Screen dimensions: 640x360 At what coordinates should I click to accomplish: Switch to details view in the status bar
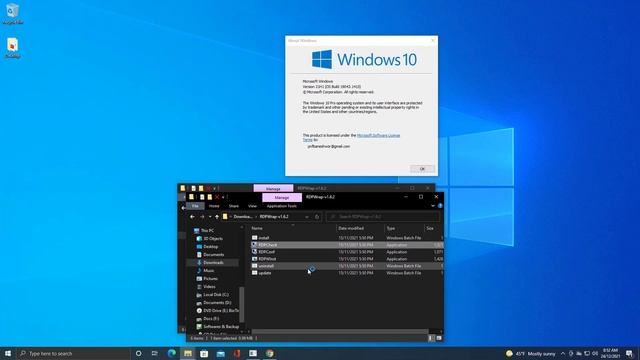click(431, 338)
